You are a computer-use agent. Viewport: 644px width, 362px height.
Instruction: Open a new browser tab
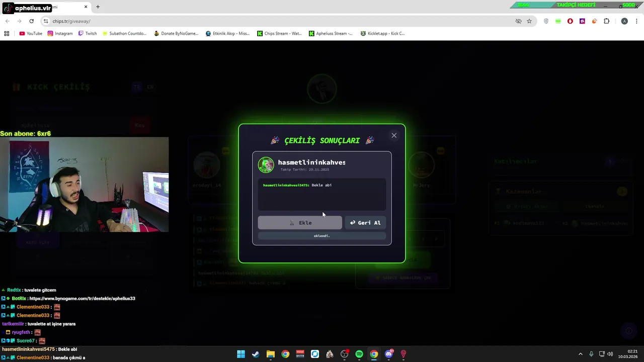[98, 7]
